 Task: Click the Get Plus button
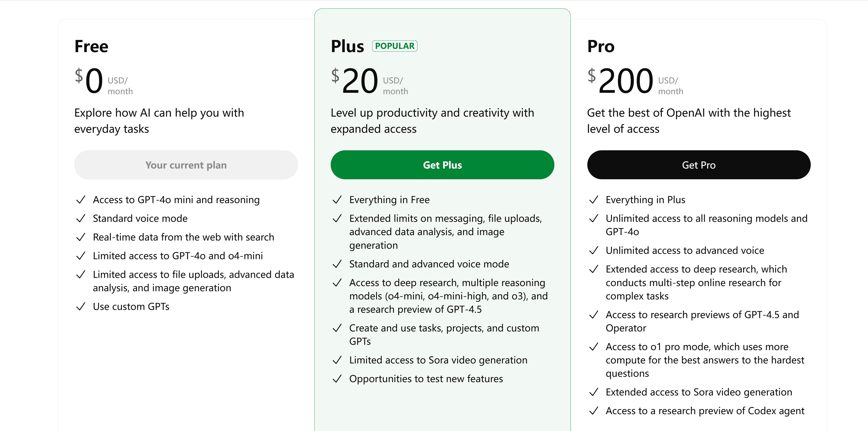(x=442, y=165)
